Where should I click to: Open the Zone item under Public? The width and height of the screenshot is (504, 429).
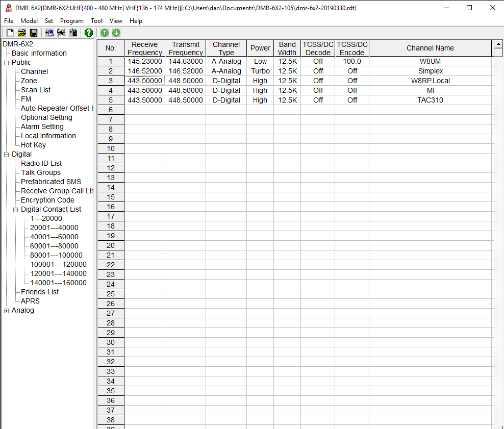click(29, 81)
